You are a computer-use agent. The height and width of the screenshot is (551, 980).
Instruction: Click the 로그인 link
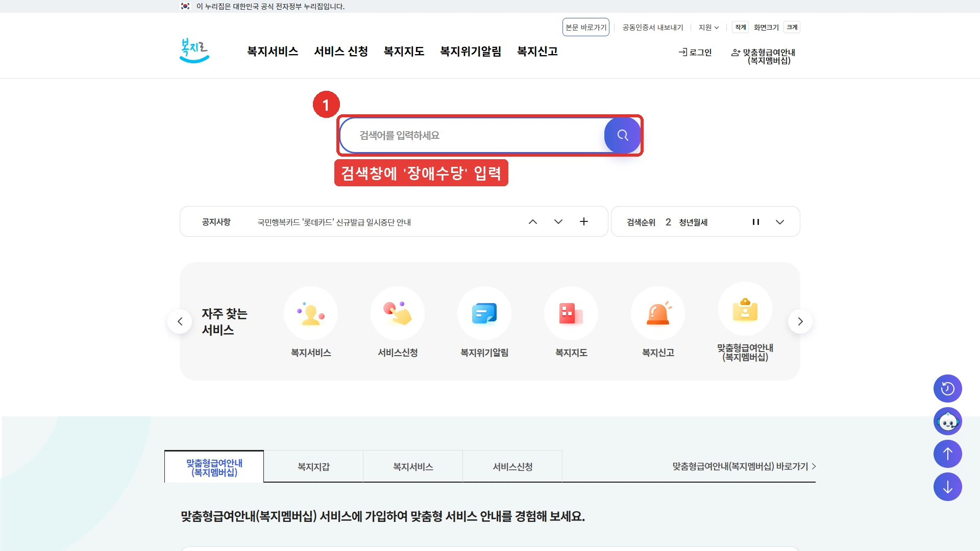695,53
